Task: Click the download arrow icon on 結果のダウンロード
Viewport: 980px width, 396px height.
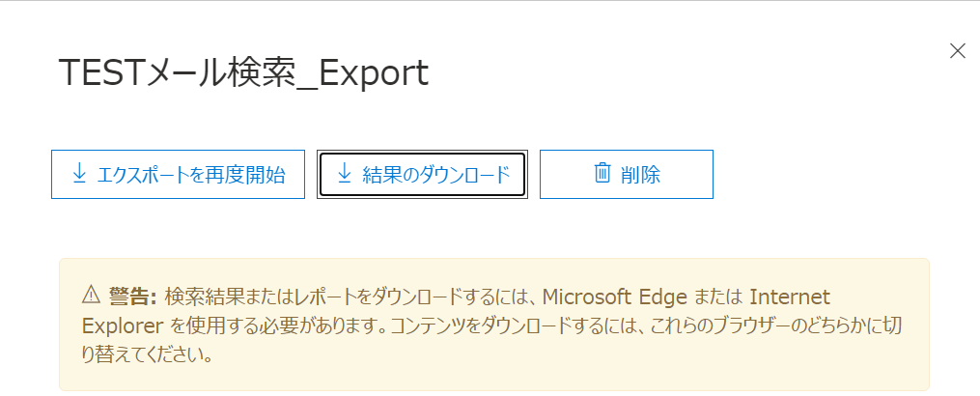Action: 344,174
